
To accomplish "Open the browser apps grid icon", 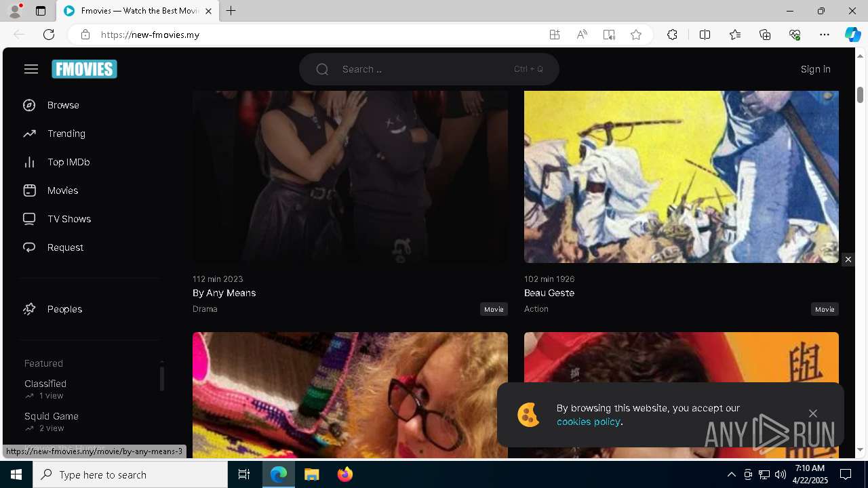I will (555, 35).
